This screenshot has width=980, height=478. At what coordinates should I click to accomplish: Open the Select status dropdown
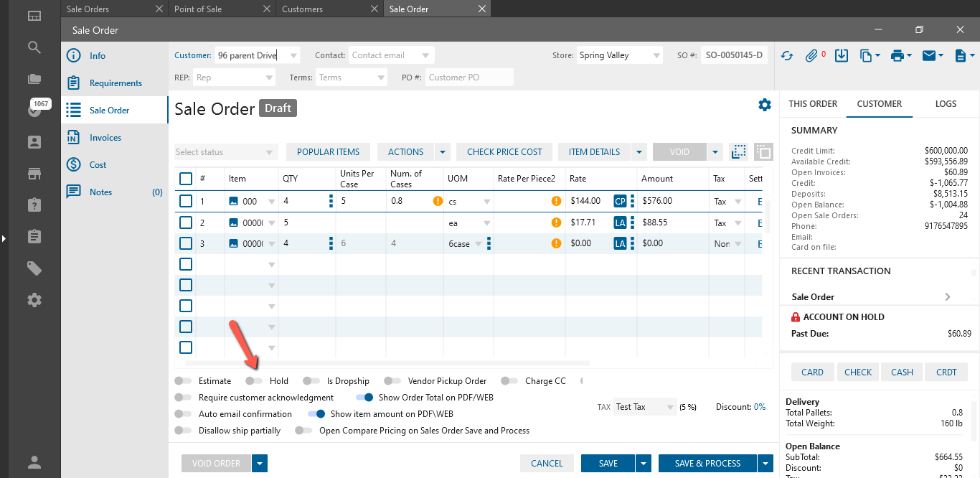point(225,152)
